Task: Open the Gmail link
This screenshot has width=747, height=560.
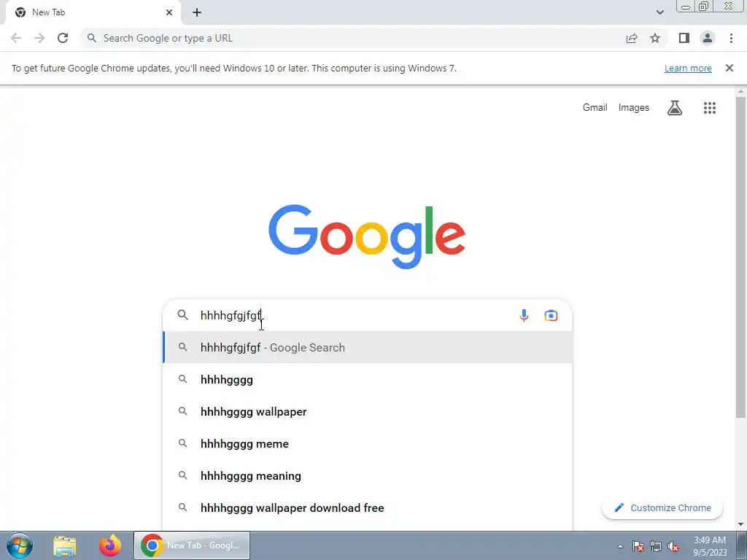Action: pyautogui.click(x=595, y=108)
